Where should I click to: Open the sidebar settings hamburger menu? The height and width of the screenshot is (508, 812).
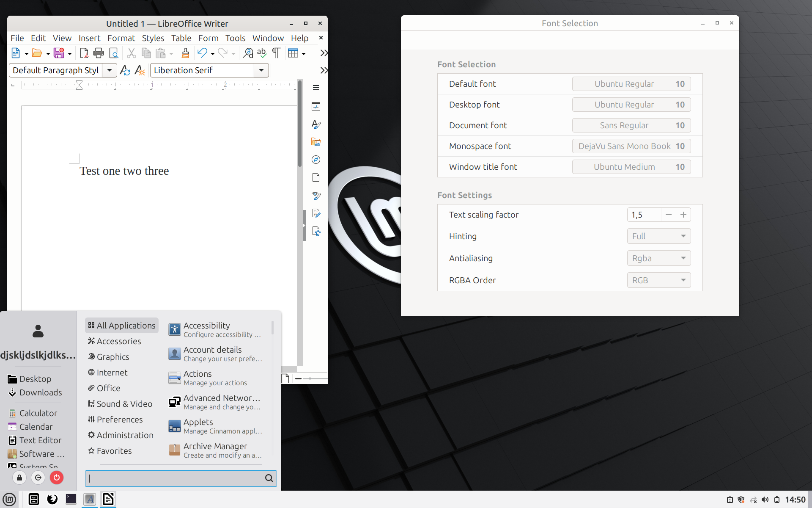pyautogui.click(x=316, y=88)
